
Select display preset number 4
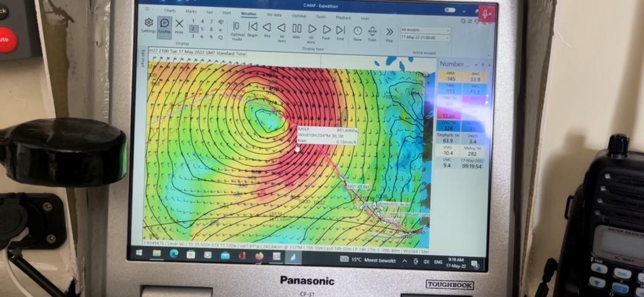(203, 22)
